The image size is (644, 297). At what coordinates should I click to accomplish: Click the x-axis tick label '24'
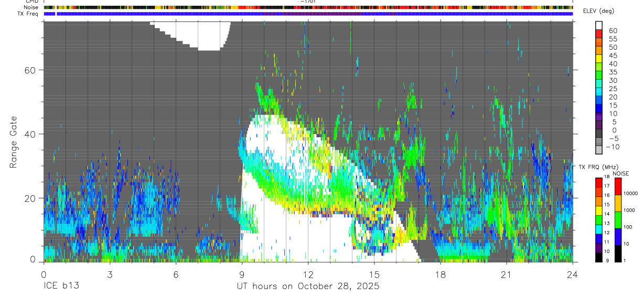[572, 274]
